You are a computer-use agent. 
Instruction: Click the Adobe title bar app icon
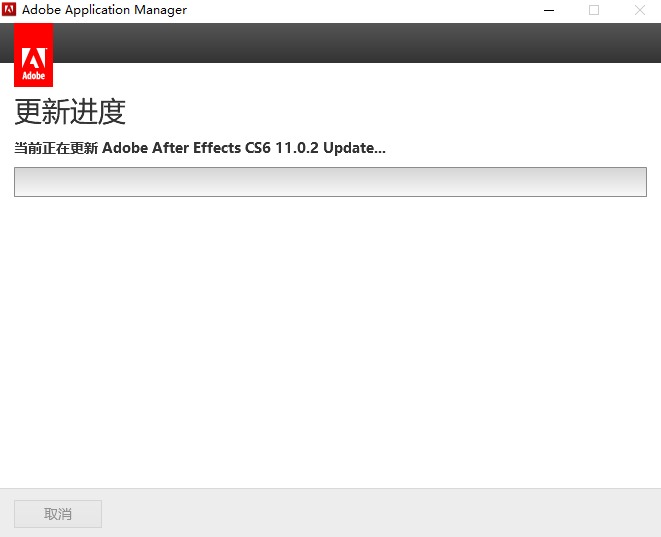(9, 9)
